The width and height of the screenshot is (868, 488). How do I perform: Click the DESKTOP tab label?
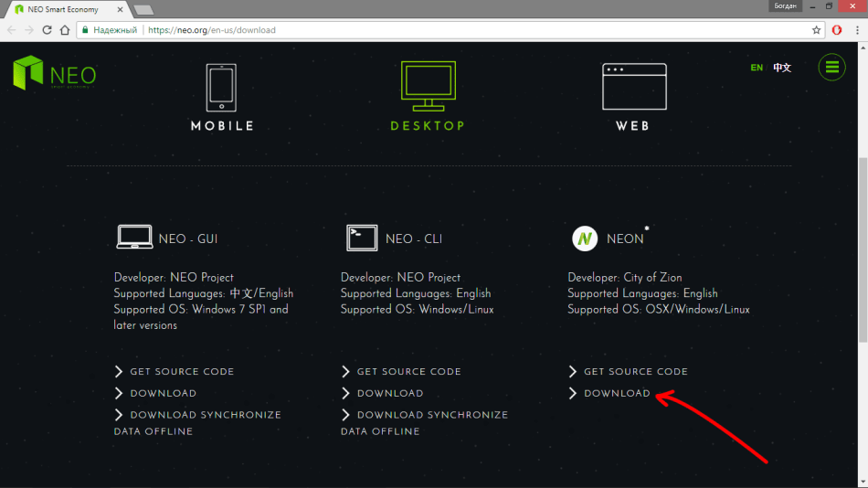(428, 126)
